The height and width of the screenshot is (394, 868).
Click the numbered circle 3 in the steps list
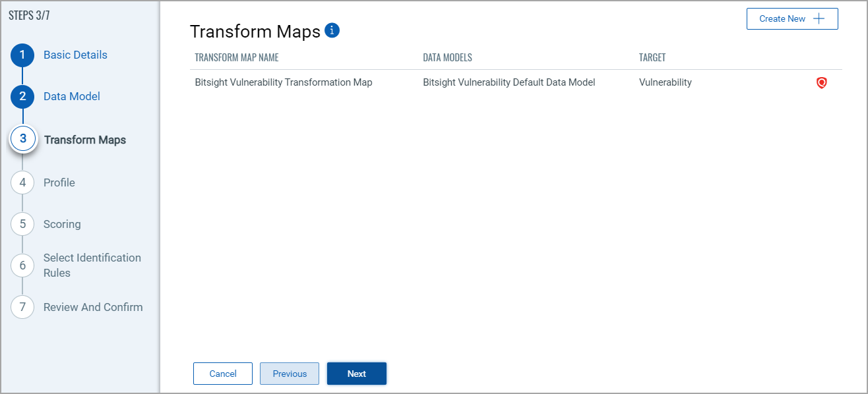coord(23,139)
